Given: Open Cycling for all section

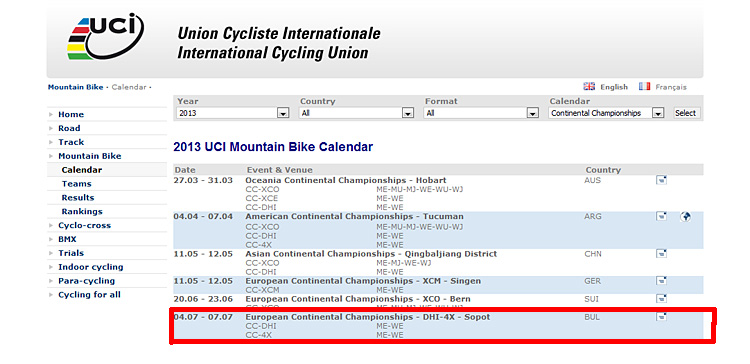Looking at the screenshot, I should [x=89, y=295].
